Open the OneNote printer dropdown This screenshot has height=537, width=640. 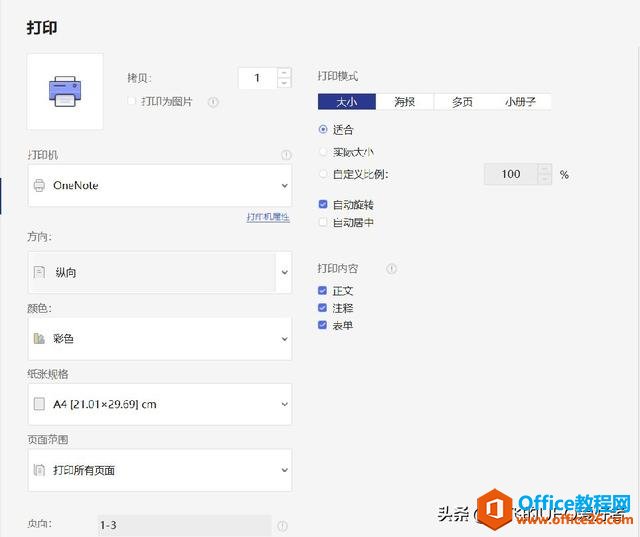click(x=160, y=186)
